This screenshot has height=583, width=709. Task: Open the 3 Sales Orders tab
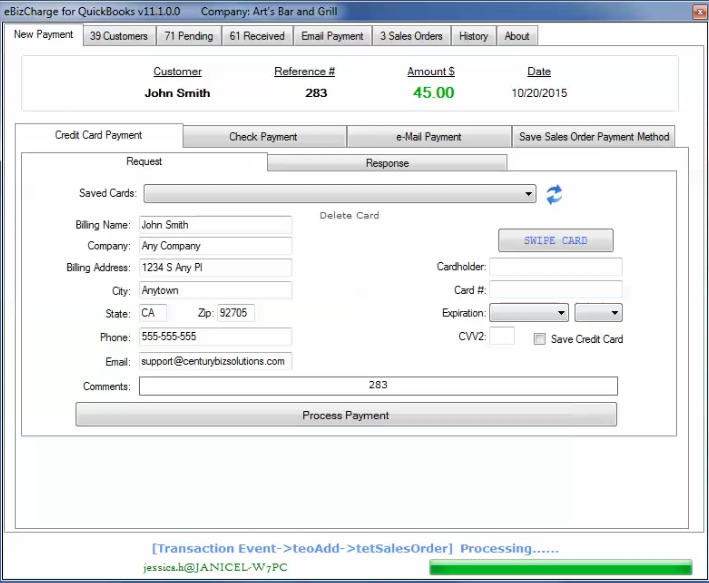[411, 36]
